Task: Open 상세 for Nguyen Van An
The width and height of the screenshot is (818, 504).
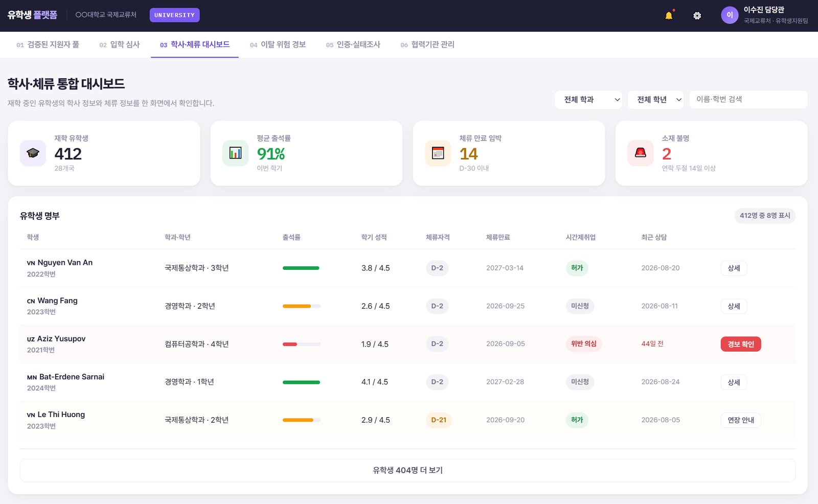Action: point(734,268)
